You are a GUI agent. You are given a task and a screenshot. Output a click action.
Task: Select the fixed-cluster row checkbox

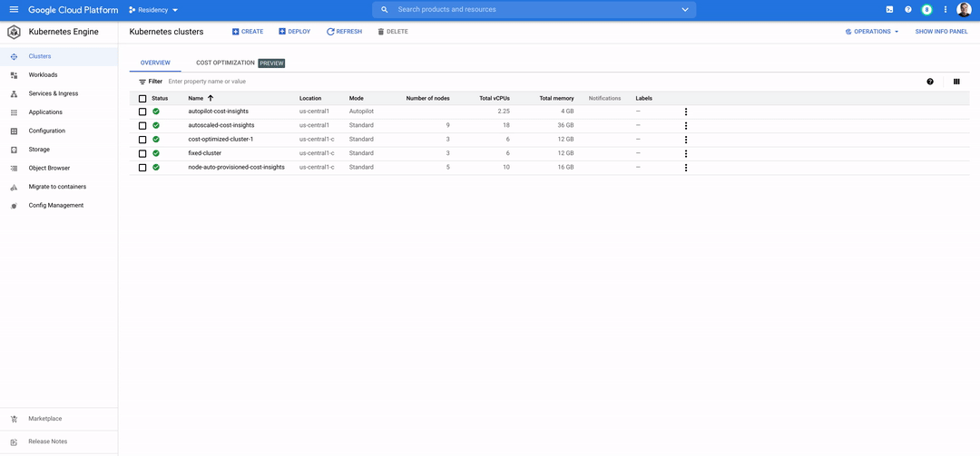pos(142,153)
